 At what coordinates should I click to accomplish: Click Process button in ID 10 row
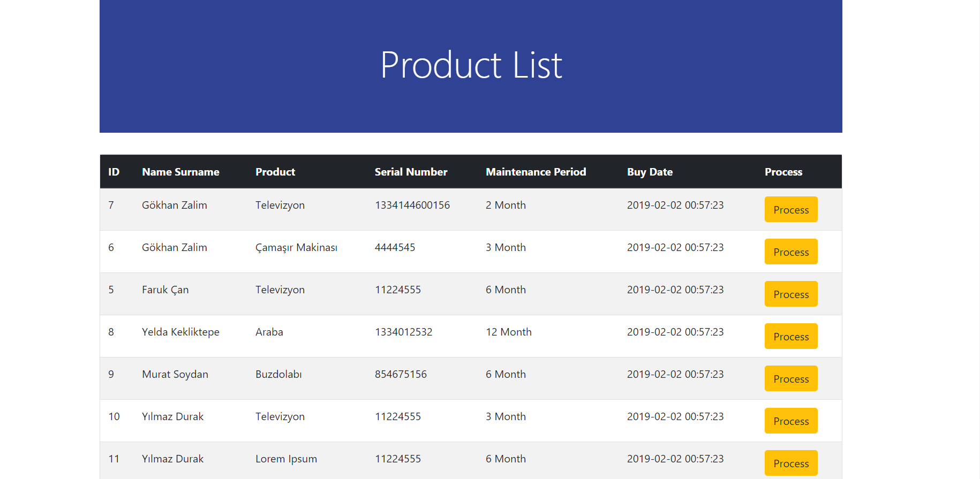pyautogui.click(x=791, y=421)
